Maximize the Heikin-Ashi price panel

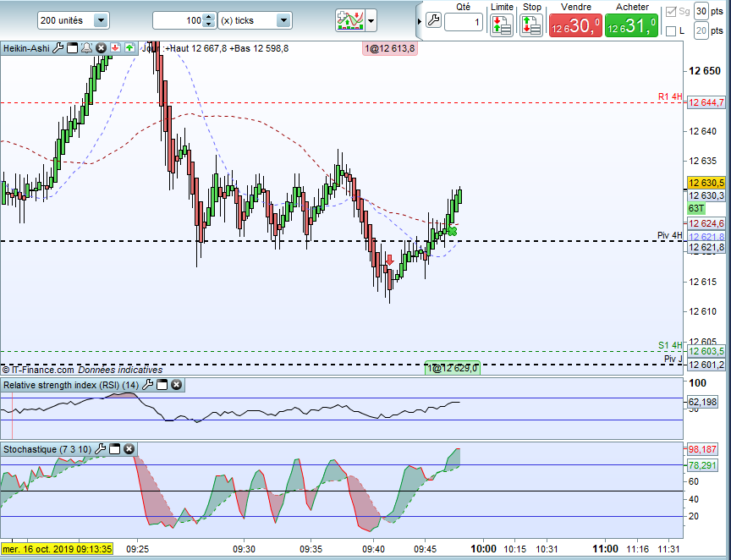(x=72, y=48)
